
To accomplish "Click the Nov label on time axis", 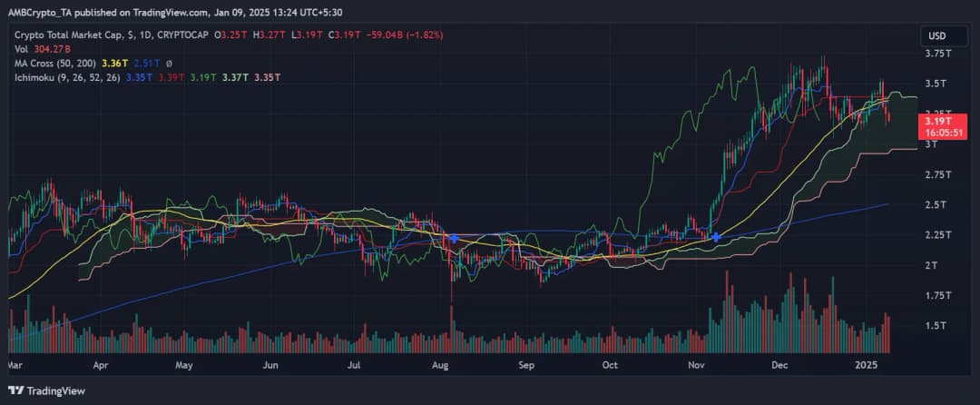I will [x=695, y=365].
